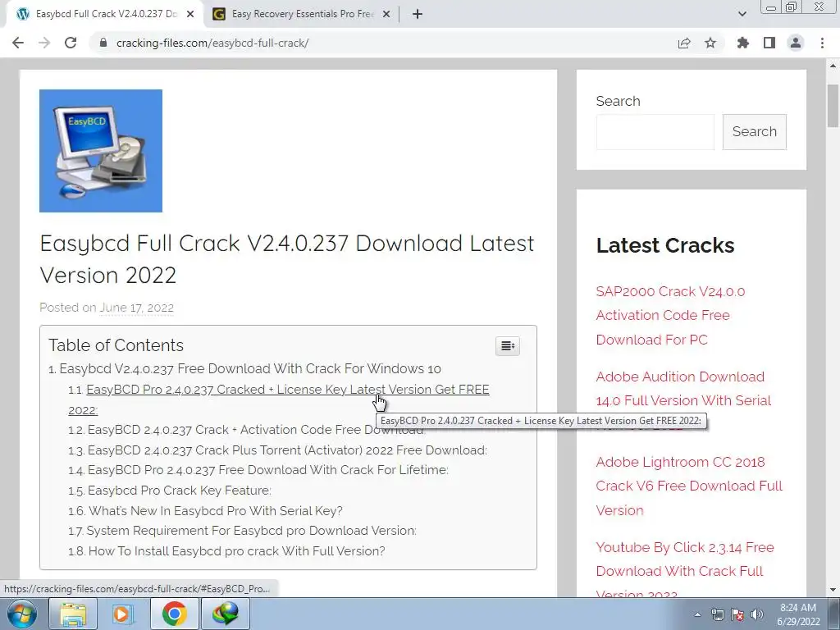
Task: Jump to section 1 Easybcd Free Download With Crack
Action: point(249,368)
